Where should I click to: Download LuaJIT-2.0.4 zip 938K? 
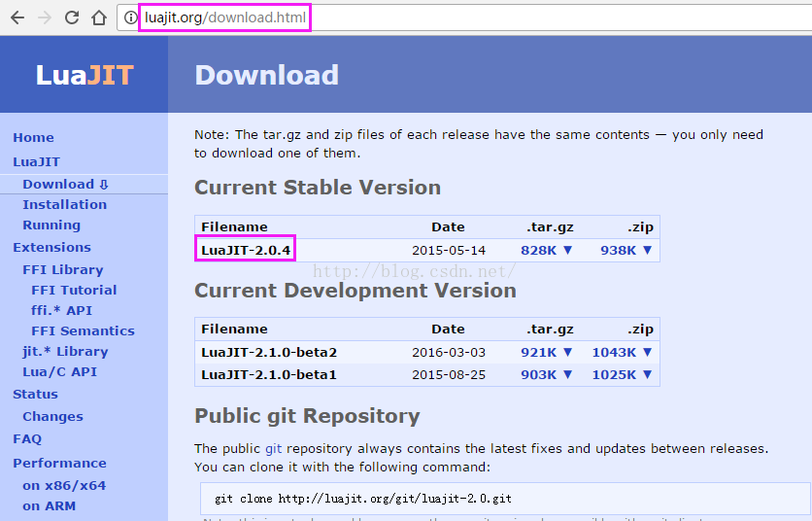626,250
